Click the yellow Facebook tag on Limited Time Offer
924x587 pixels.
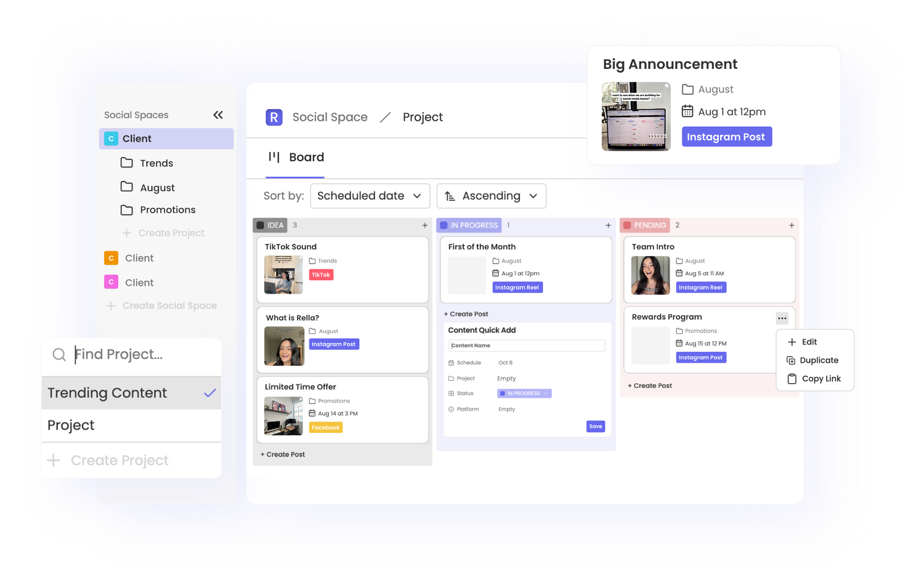point(325,427)
